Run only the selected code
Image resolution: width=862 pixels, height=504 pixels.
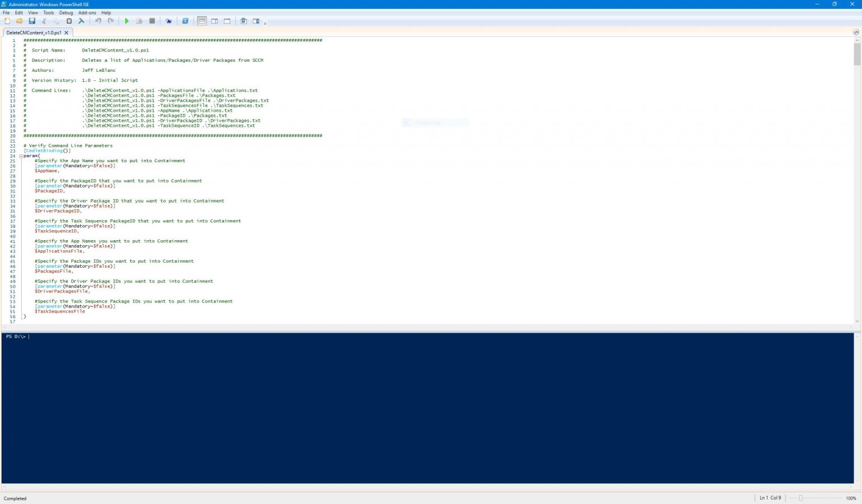click(139, 21)
